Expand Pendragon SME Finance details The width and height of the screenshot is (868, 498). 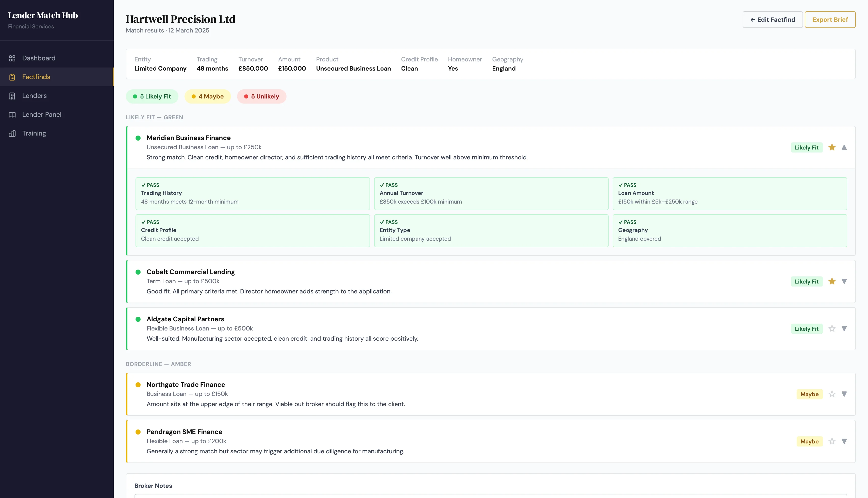pyautogui.click(x=844, y=441)
